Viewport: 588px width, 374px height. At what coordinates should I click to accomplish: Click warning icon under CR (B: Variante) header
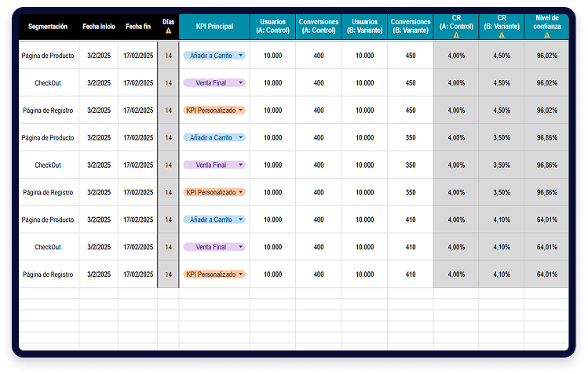[x=501, y=35]
